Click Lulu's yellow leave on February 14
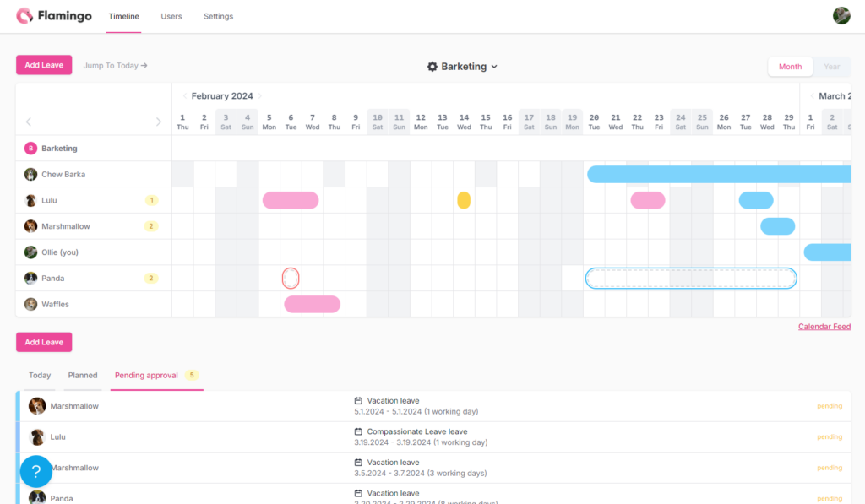Image resolution: width=865 pixels, height=504 pixels. click(464, 200)
